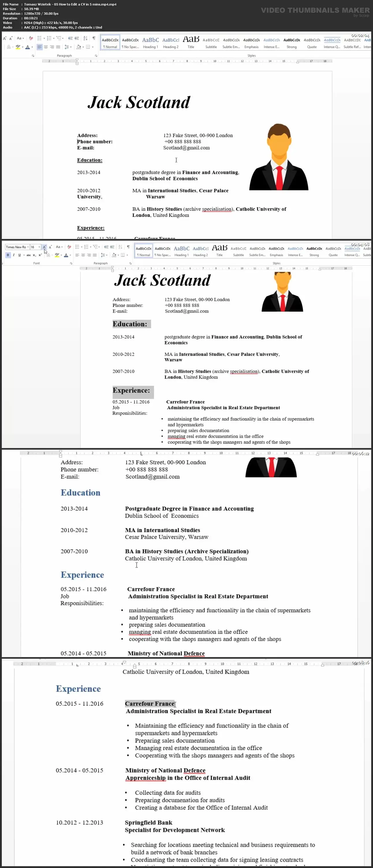The image size is (373, 868).
Task: Justify text in first frame ribbon
Action: click(58, 47)
